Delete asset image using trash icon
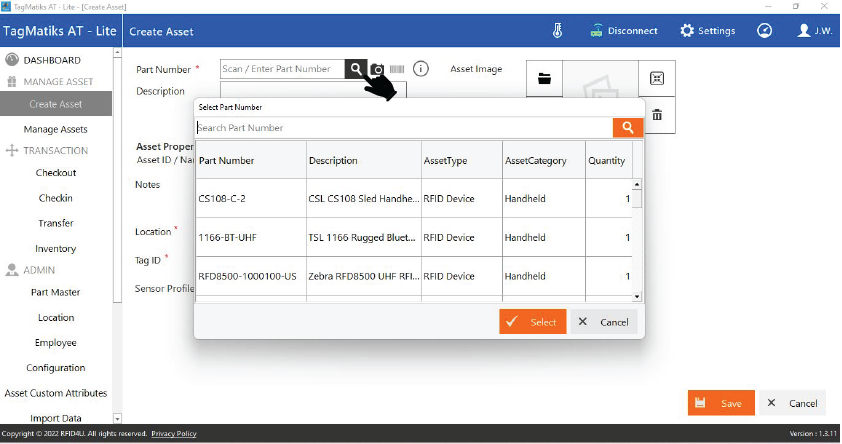Image resolution: width=842 pixels, height=444 pixels. coord(657,115)
